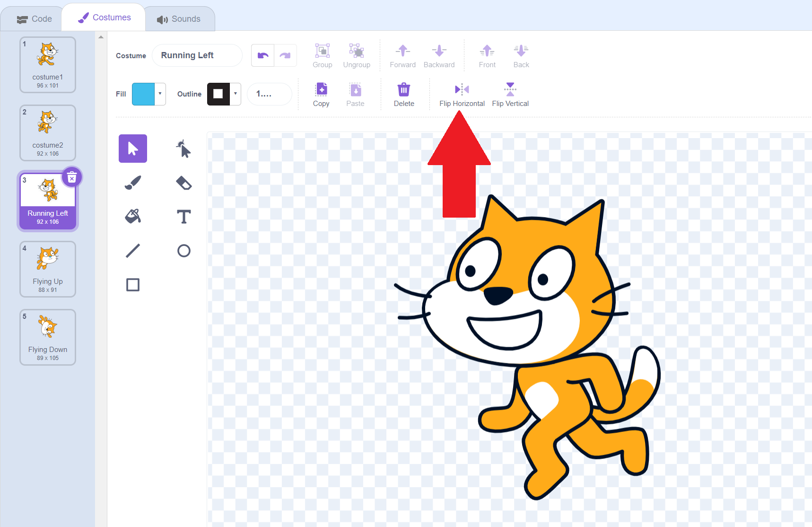812x527 pixels.
Task: Click the Copy icon
Action: pyautogui.click(x=321, y=89)
